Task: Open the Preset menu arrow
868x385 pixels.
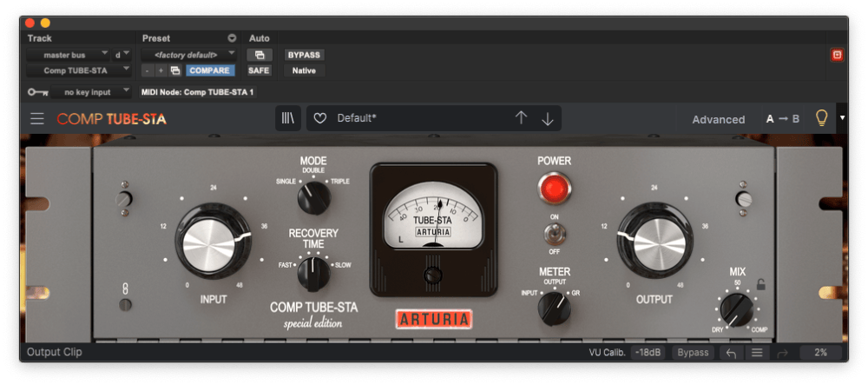Action: (232, 38)
